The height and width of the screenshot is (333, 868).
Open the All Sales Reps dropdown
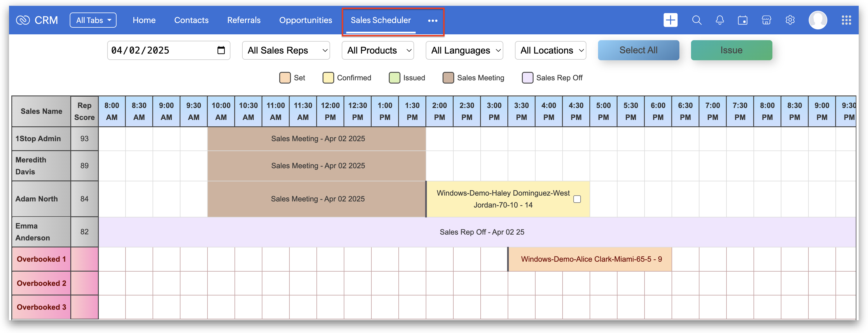click(x=286, y=50)
